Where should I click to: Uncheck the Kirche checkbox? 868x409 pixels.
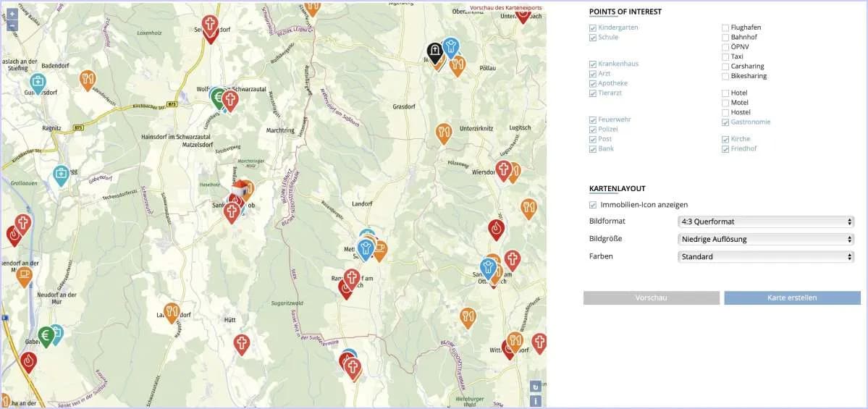coord(725,140)
